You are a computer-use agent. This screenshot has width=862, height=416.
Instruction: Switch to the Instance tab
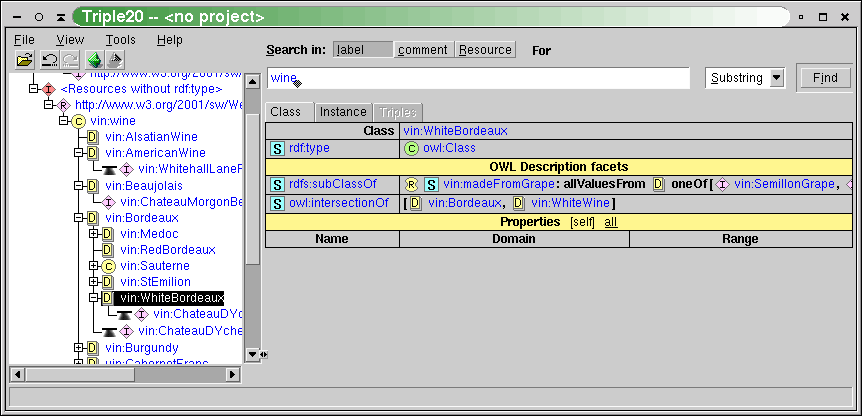tap(343, 112)
